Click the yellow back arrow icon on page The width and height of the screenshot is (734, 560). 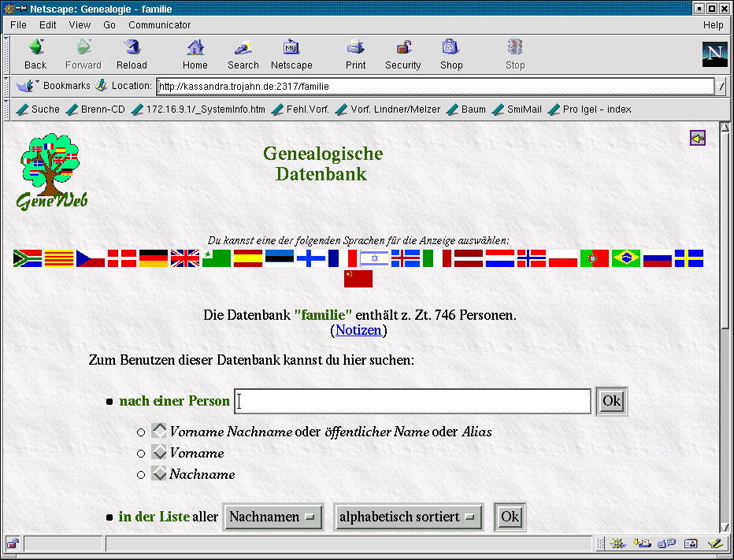698,138
